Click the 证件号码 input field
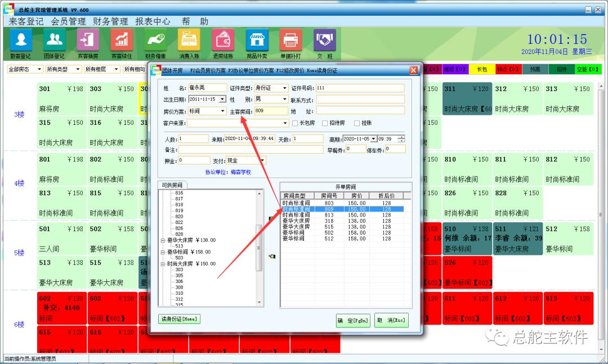The image size is (608, 364). pyautogui.click(x=359, y=88)
